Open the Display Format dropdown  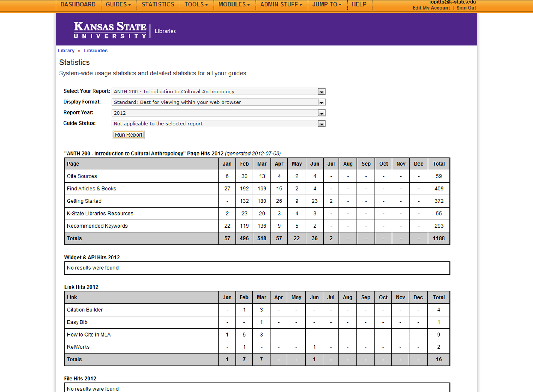[x=219, y=102]
